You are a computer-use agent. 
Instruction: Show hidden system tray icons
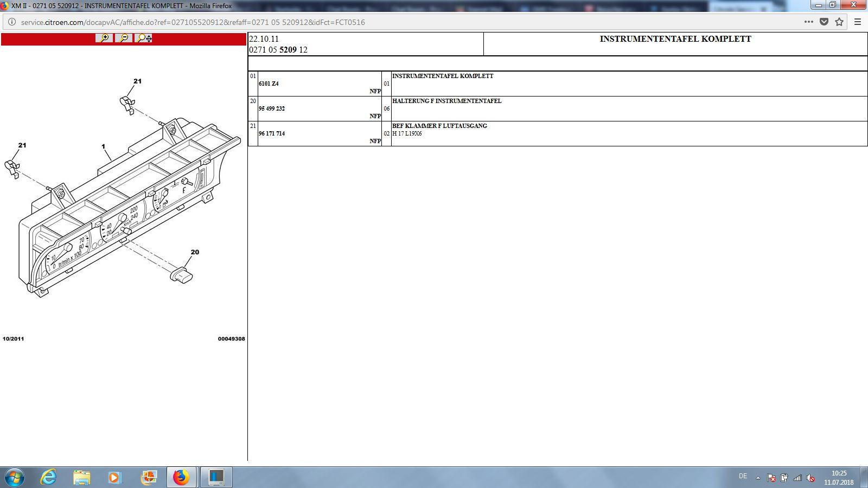click(x=758, y=478)
